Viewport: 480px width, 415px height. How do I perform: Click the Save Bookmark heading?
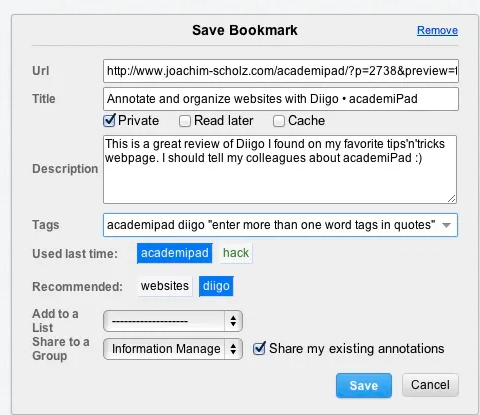[x=245, y=30]
